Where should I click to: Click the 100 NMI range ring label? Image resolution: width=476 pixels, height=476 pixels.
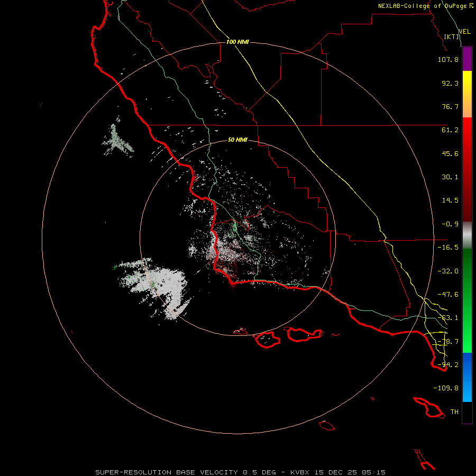click(237, 42)
